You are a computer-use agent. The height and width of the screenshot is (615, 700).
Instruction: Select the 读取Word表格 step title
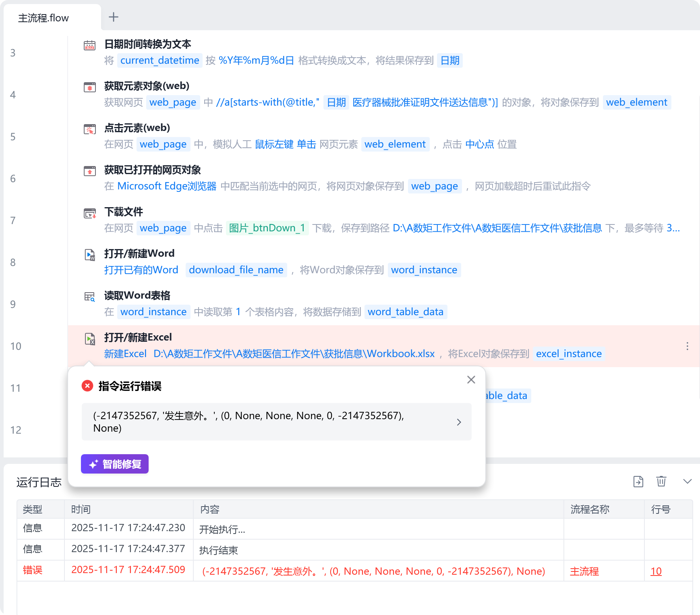(x=137, y=295)
